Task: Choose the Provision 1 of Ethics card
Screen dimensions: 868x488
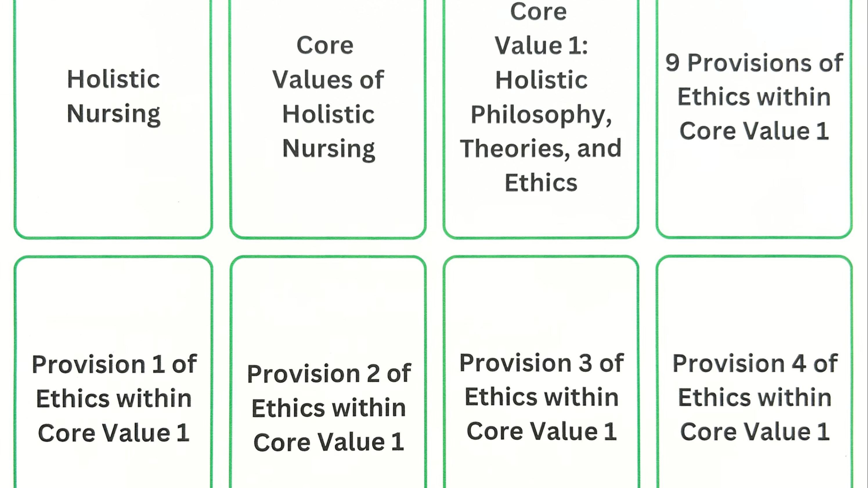Action: [113, 372]
